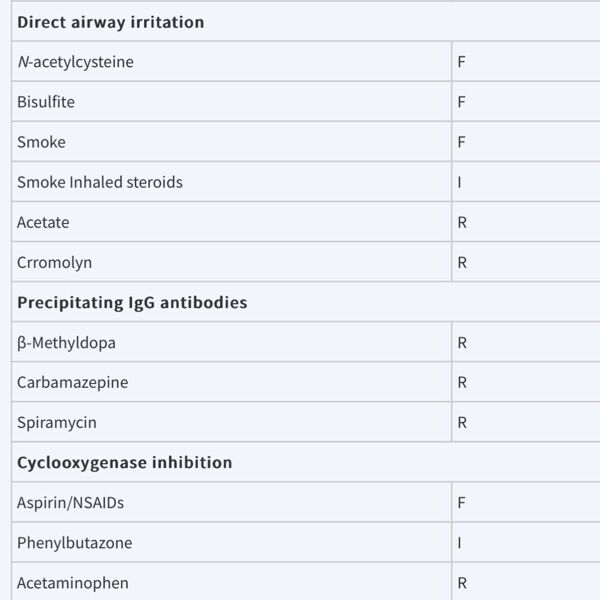Click the Acetate table entry

coord(43,222)
